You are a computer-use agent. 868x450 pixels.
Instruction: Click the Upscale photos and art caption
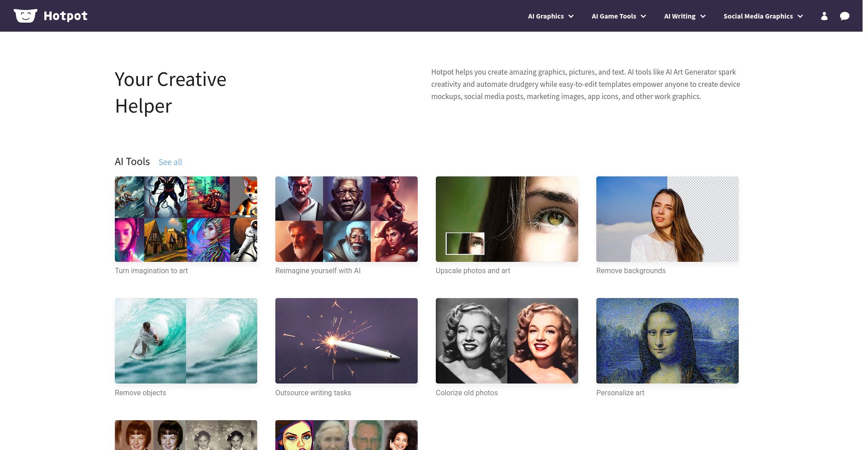click(473, 270)
